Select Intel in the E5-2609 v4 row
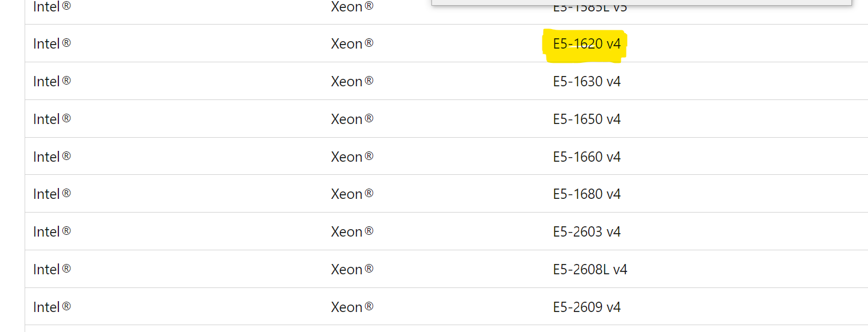 point(47,307)
